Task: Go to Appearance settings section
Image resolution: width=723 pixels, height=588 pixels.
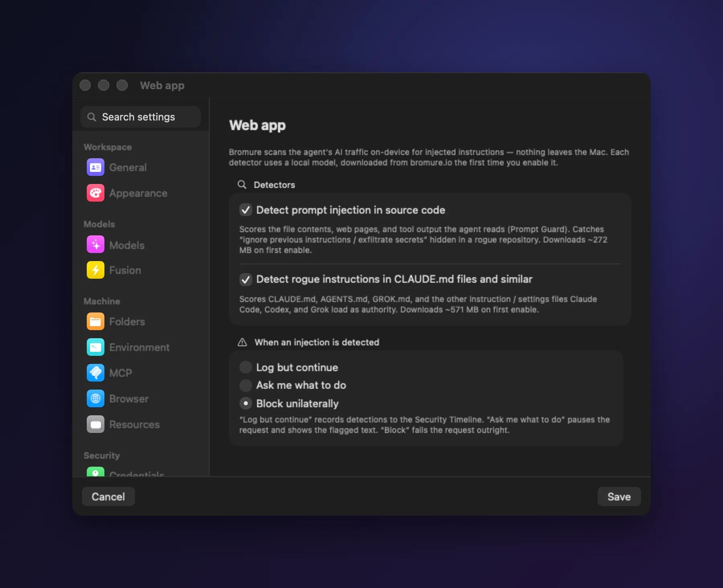Action: point(138,193)
